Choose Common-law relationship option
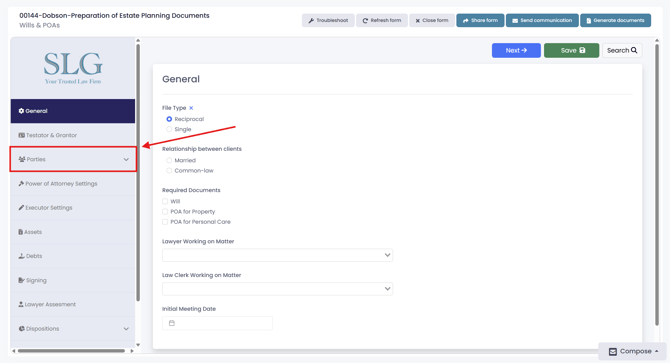This screenshot has height=363, width=670. tap(169, 171)
